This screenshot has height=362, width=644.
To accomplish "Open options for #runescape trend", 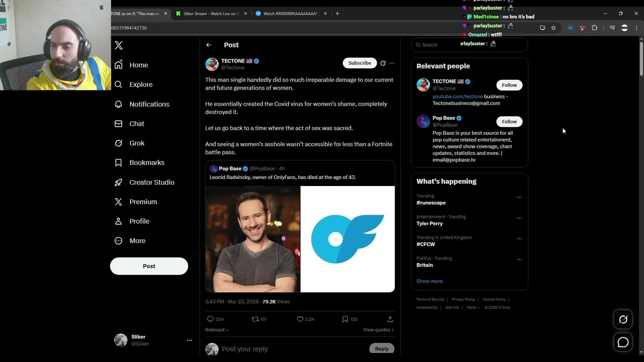I will point(519,198).
